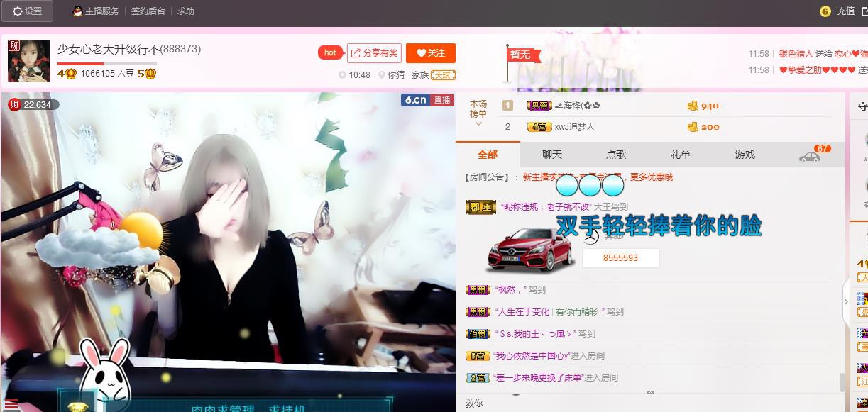Click the 分享有奖 share button
868x412 pixels.
(x=374, y=53)
